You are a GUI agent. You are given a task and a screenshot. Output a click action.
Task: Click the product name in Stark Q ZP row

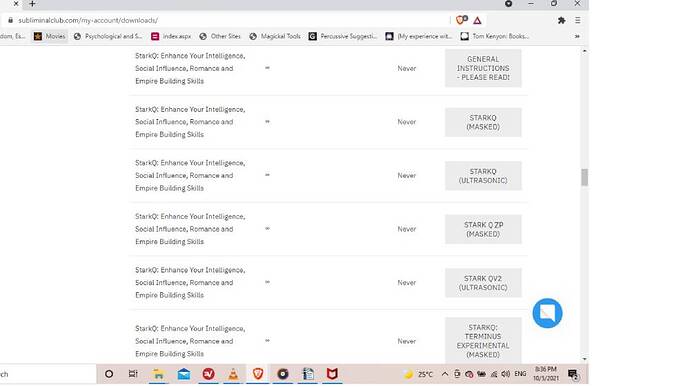(x=190, y=229)
